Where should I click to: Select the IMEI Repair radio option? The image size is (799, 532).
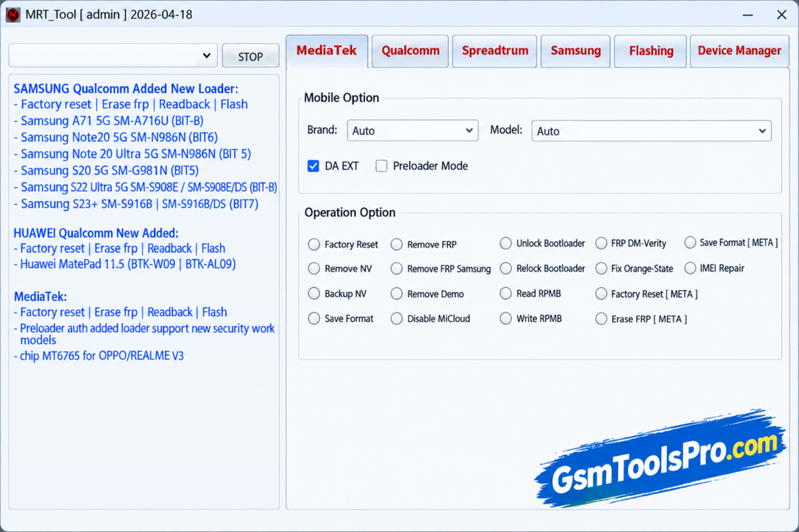tap(690, 268)
